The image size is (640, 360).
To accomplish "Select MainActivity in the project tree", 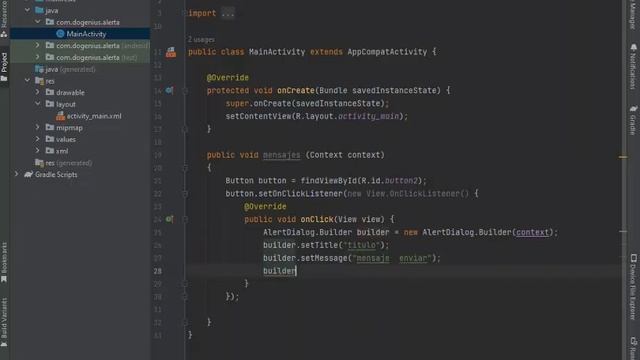I will (86, 34).
